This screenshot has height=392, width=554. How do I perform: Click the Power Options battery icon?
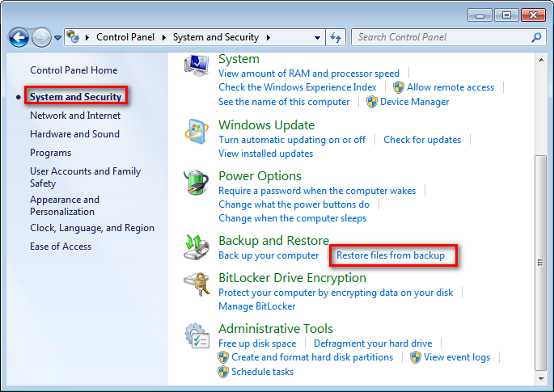pyautogui.click(x=196, y=182)
